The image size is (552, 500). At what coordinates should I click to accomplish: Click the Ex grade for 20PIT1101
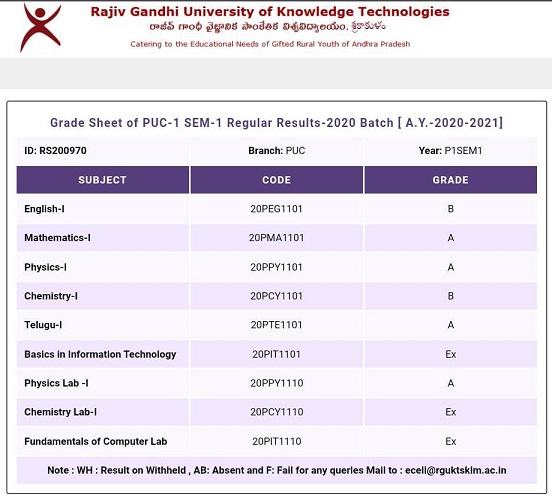(451, 354)
